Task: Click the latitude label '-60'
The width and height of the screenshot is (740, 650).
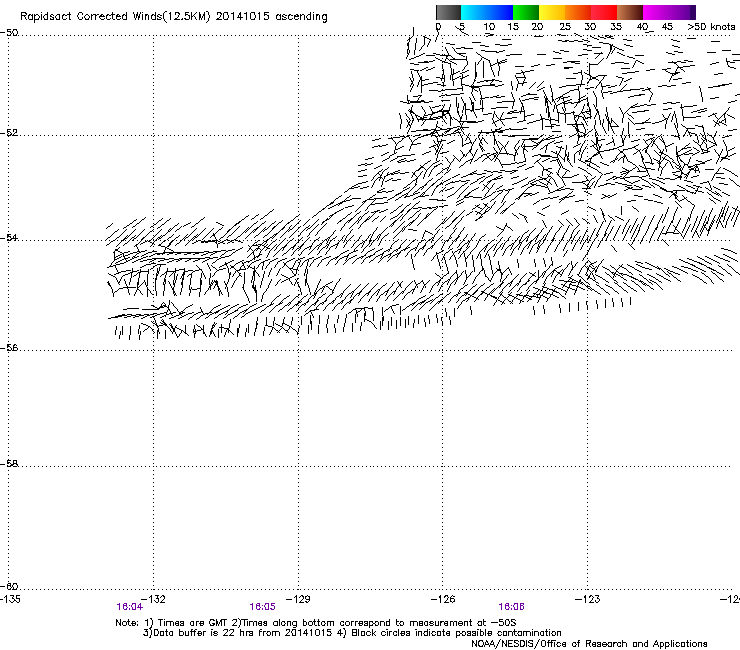Action: 9,587
